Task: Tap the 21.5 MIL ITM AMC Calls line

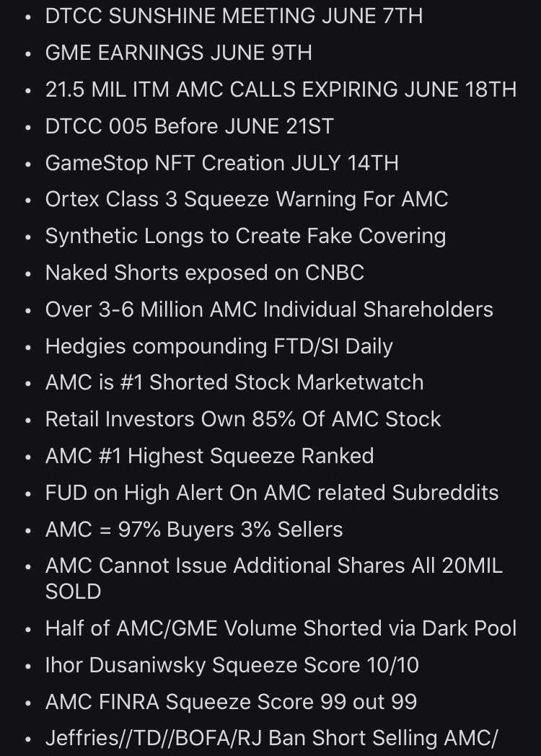Action: (x=281, y=89)
